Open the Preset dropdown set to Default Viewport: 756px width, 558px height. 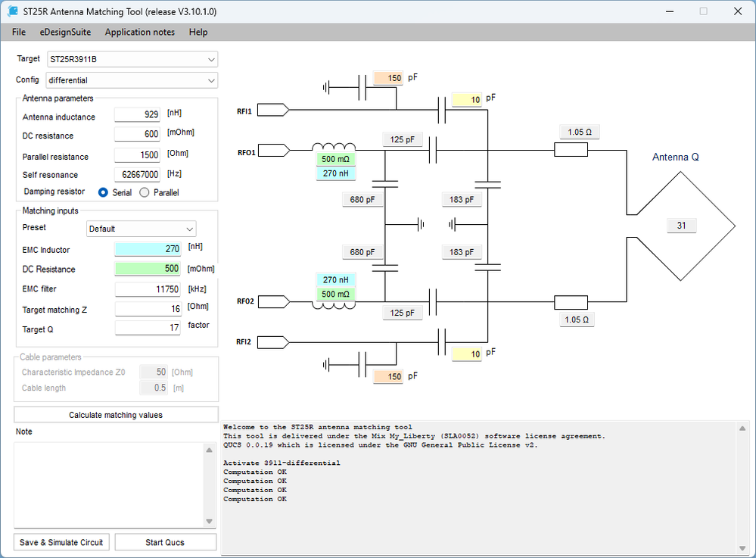(x=142, y=229)
